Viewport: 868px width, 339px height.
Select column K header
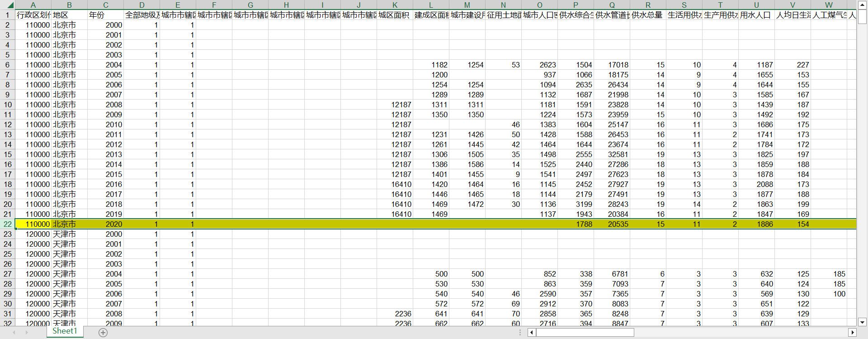(395, 5)
